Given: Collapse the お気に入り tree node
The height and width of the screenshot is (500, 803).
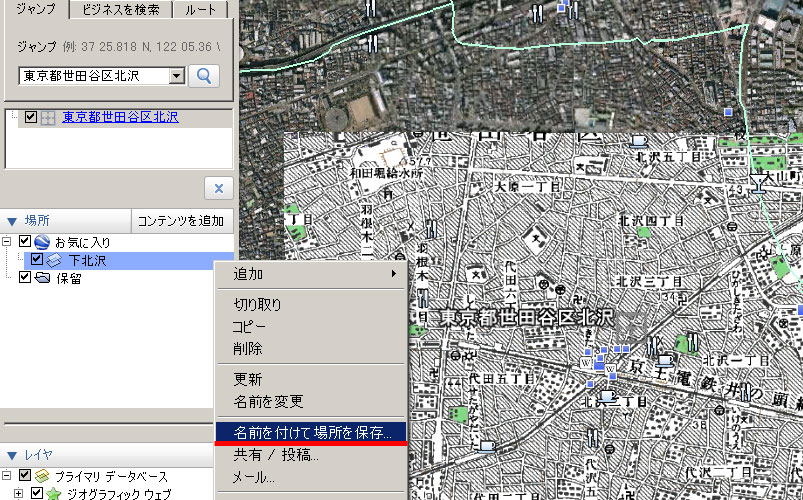Looking at the screenshot, I should (7, 241).
